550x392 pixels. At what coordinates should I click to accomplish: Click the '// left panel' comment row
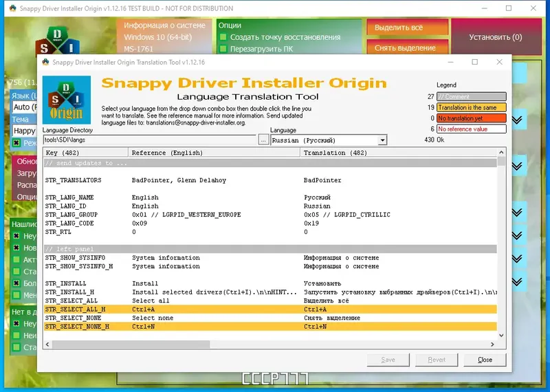pos(270,249)
